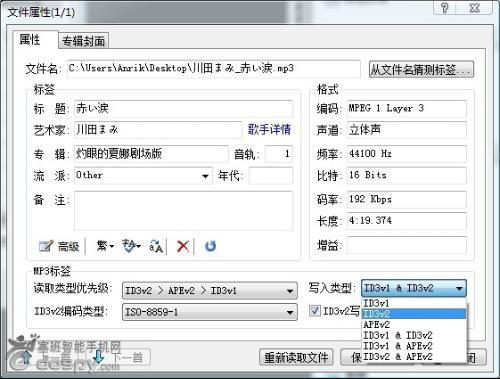
Task: Click the 音轨 track number field
Action: tap(279, 154)
